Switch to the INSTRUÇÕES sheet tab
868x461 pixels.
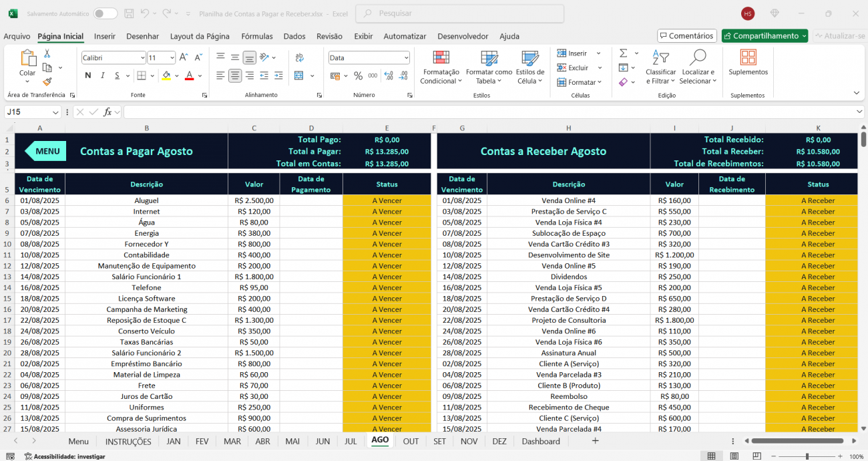128,441
